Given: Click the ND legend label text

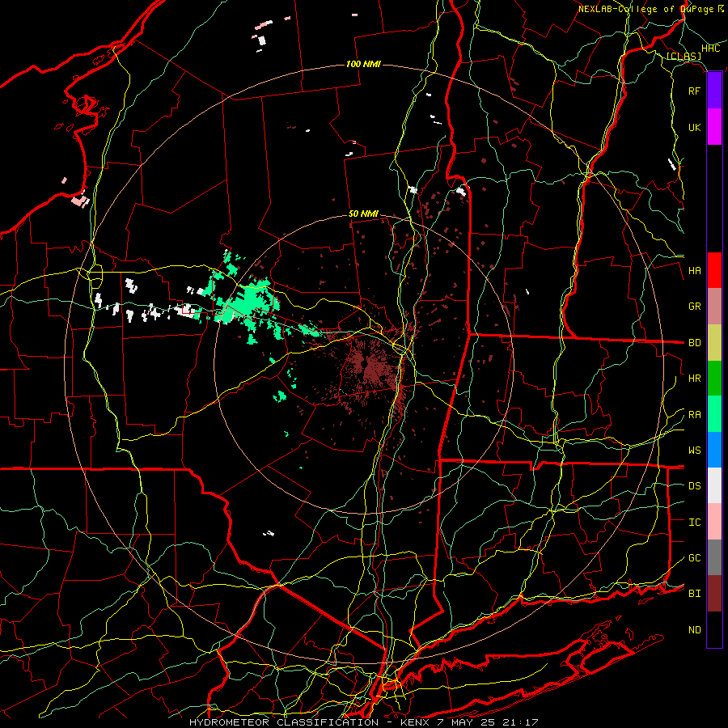Looking at the screenshot, I should click(x=694, y=629).
